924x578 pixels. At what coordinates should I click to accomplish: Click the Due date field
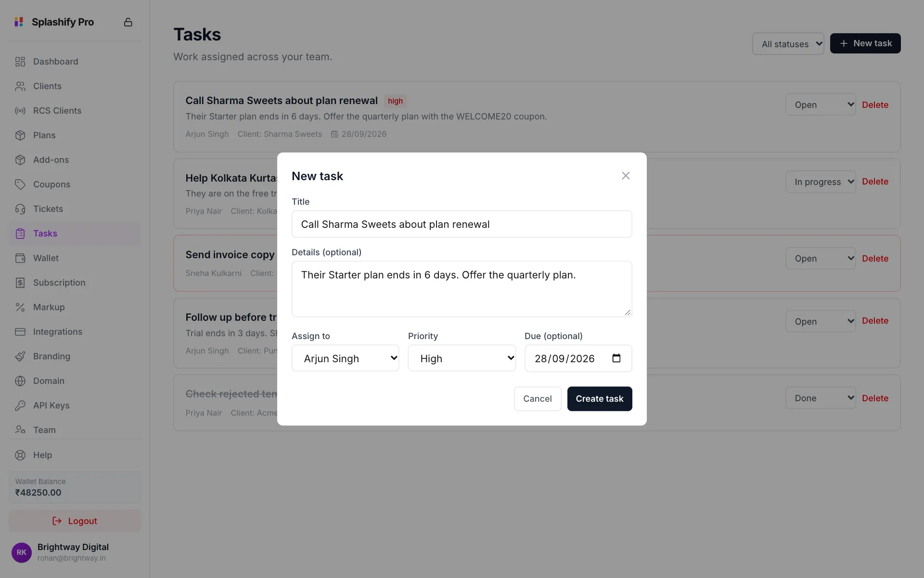578,358
